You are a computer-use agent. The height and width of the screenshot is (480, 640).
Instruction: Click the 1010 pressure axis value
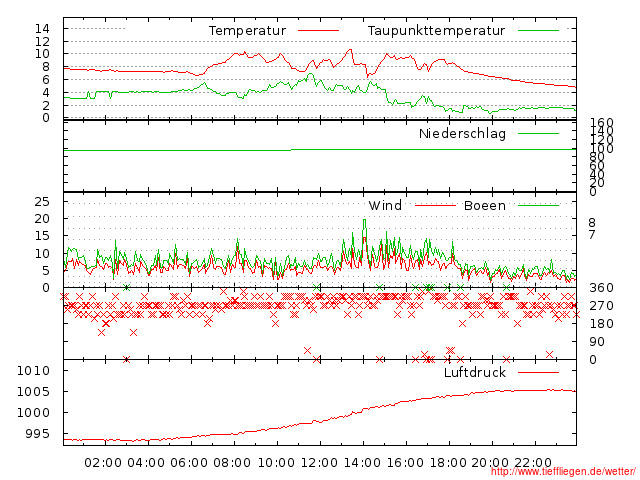tap(33, 371)
